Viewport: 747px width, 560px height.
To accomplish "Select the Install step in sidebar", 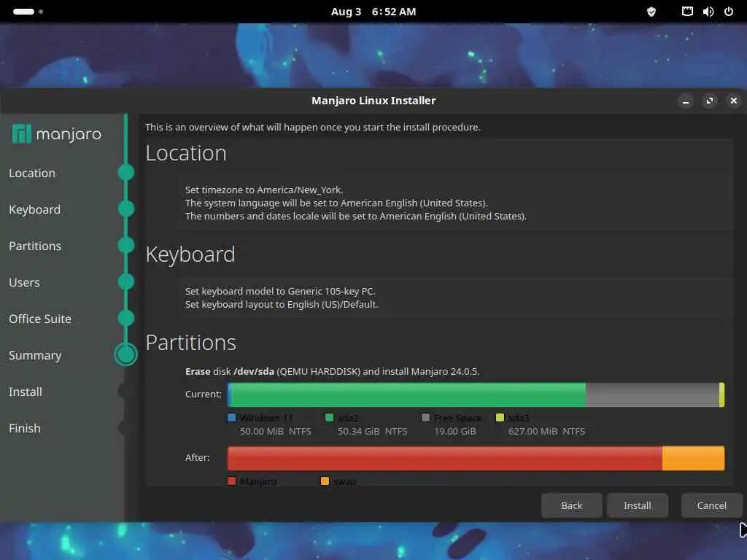I will click(26, 392).
